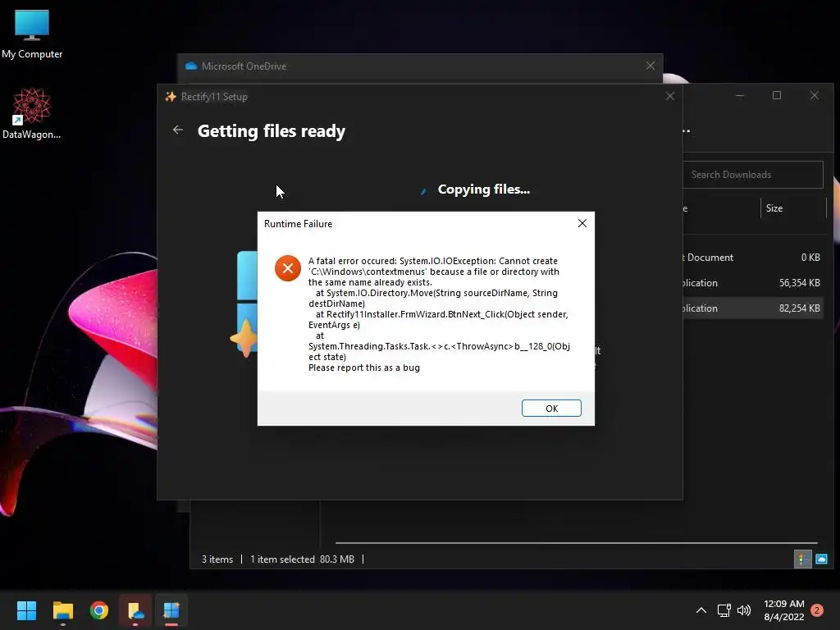
Task: Close the Rectify11 Setup window
Action: (x=669, y=97)
